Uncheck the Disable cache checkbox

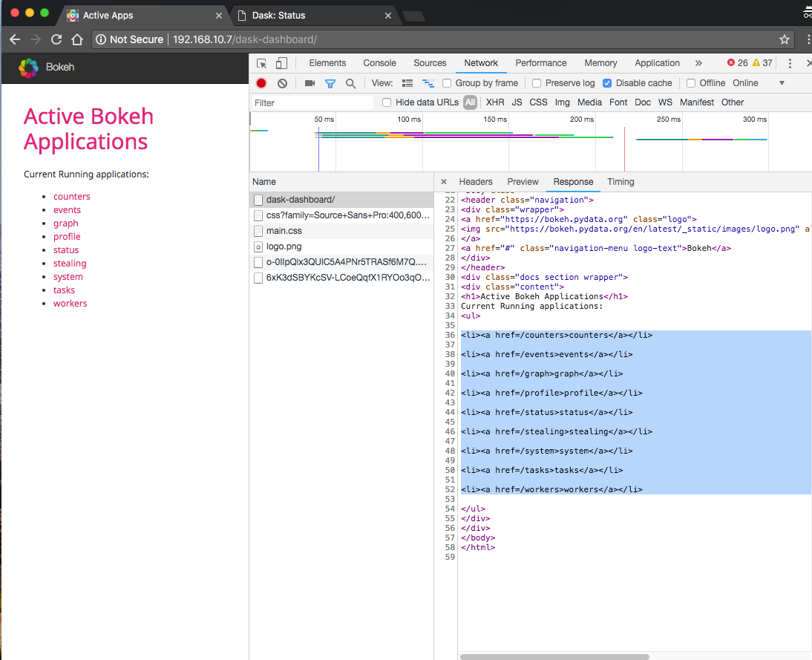point(607,83)
